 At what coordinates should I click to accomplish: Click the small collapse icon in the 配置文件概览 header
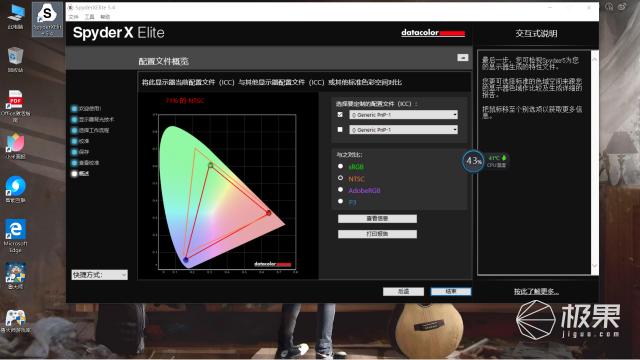click(x=462, y=58)
